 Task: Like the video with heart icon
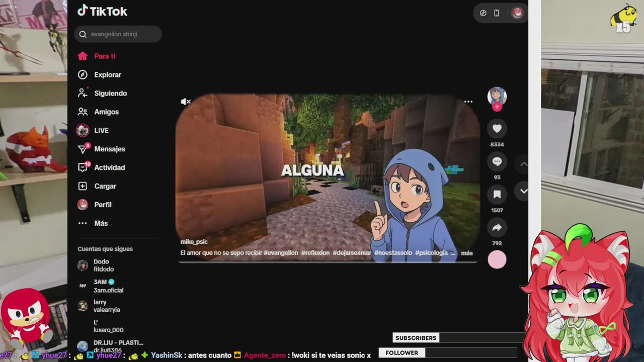[x=497, y=129]
